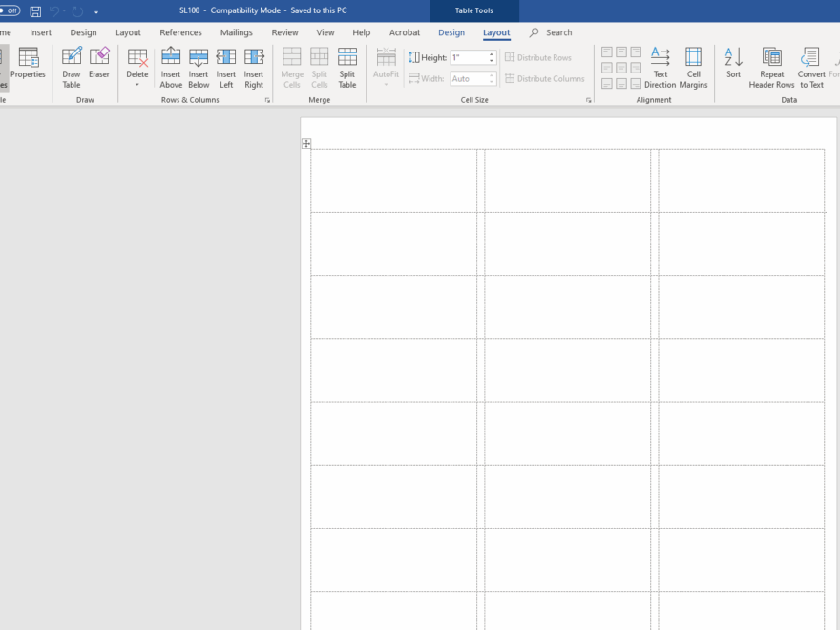Select the Draw Table tool

tap(71, 67)
